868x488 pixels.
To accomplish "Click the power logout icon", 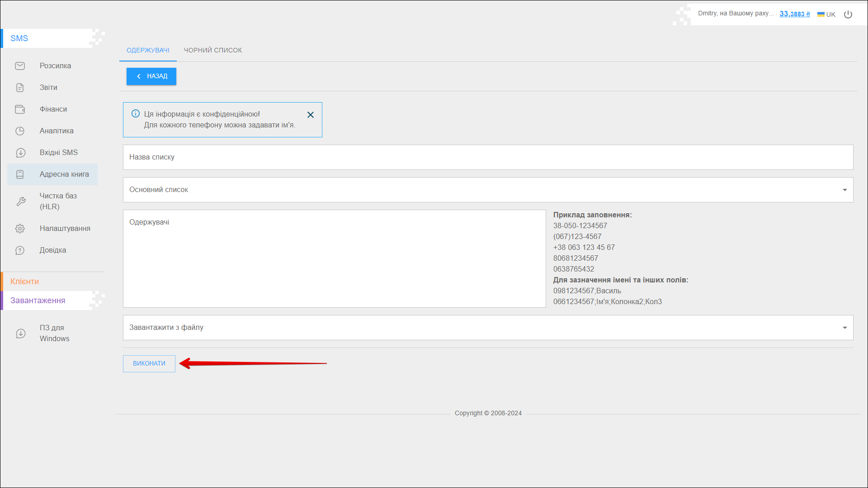I will pyautogui.click(x=848, y=14).
